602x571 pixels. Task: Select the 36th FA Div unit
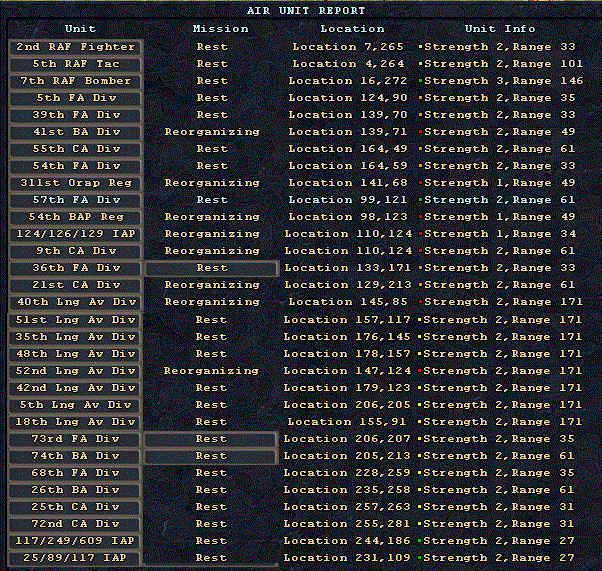[x=75, y=268]
